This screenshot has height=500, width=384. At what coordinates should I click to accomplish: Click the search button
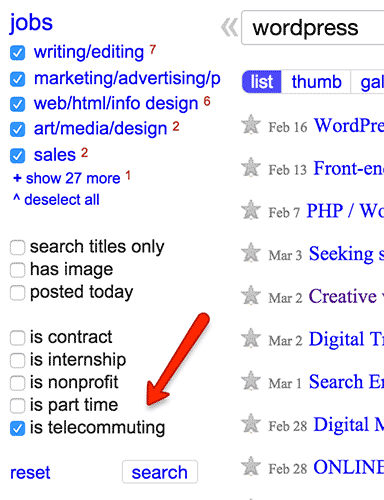click(160, 472)
